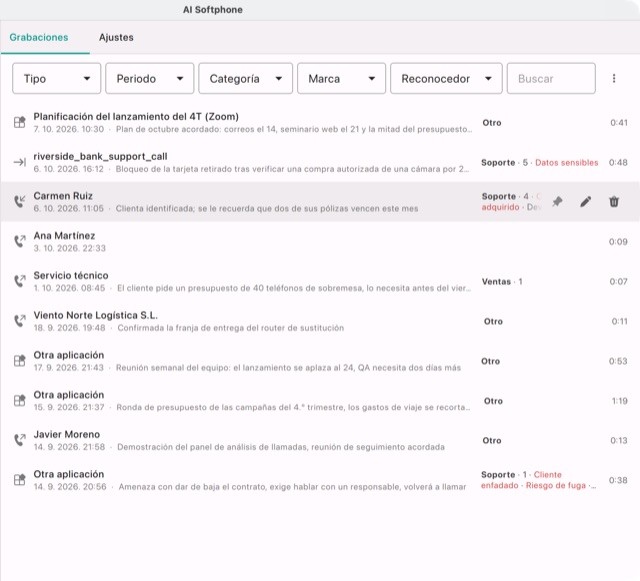Viewport: 640px width, 581px height.
Task: Click the Otro category of Javier Moreno
Action: [x=492, y=441]
